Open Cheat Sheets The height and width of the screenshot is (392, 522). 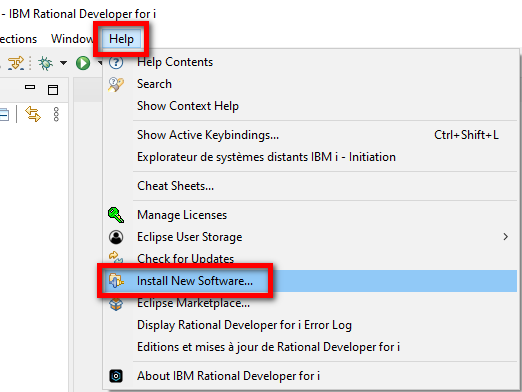click(175, 186)
